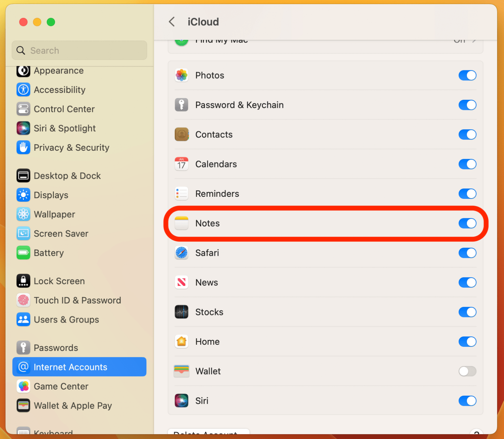The width and height of the screenshot is (504, 439).
Task: Click the Accessibility icon in sidebar
Action: (x=23, y=90)
